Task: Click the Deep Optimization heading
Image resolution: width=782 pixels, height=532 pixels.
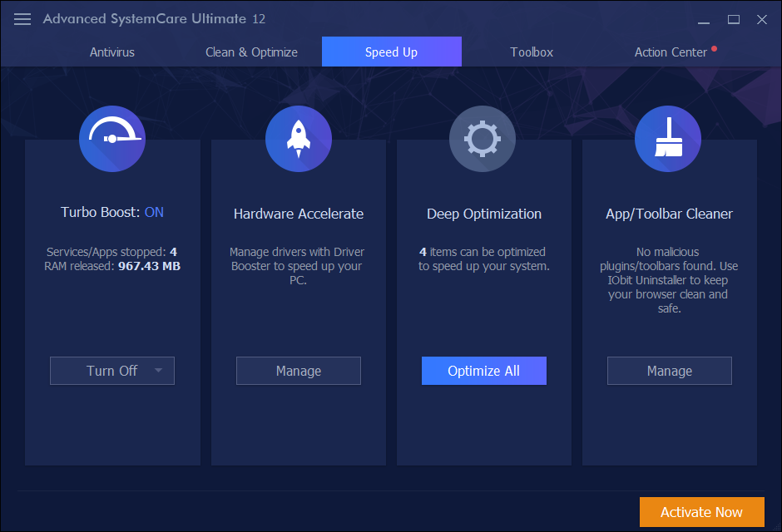Action: click(x=484, y=214)
